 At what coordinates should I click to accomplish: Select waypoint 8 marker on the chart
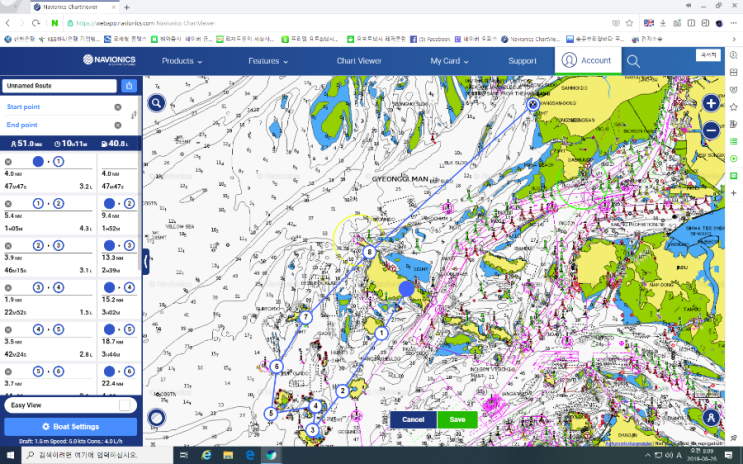tap(369, 252)
